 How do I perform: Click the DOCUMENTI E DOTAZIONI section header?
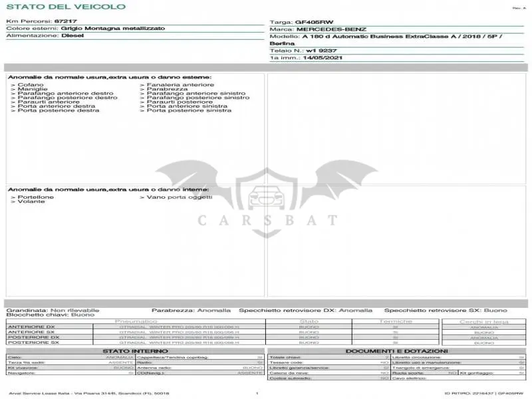(396, 351)
